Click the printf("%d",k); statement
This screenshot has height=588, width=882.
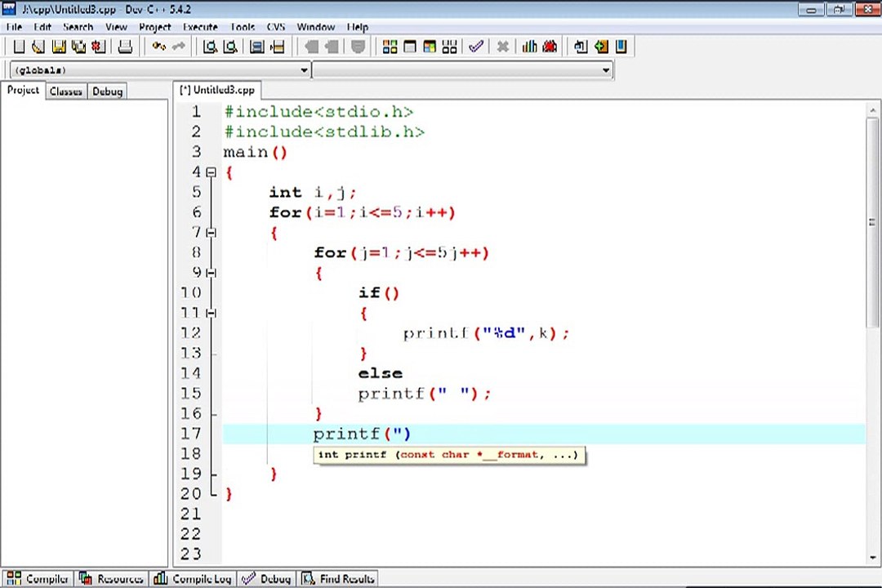[x=486, y=333]
